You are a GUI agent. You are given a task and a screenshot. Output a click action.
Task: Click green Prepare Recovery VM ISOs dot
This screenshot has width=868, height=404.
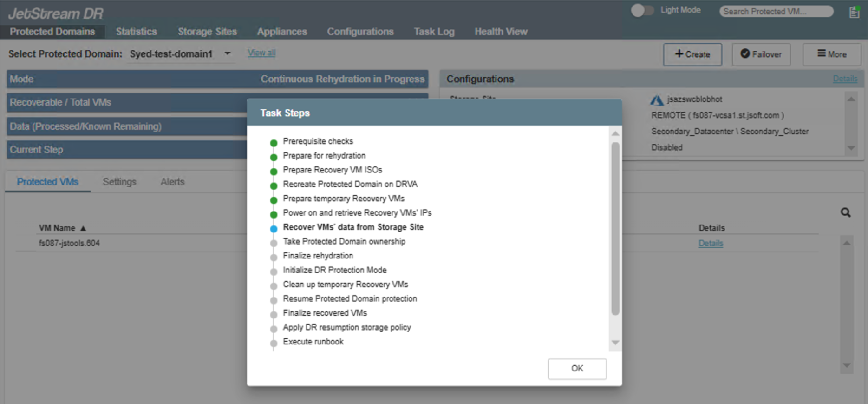(x=274, y=172)
